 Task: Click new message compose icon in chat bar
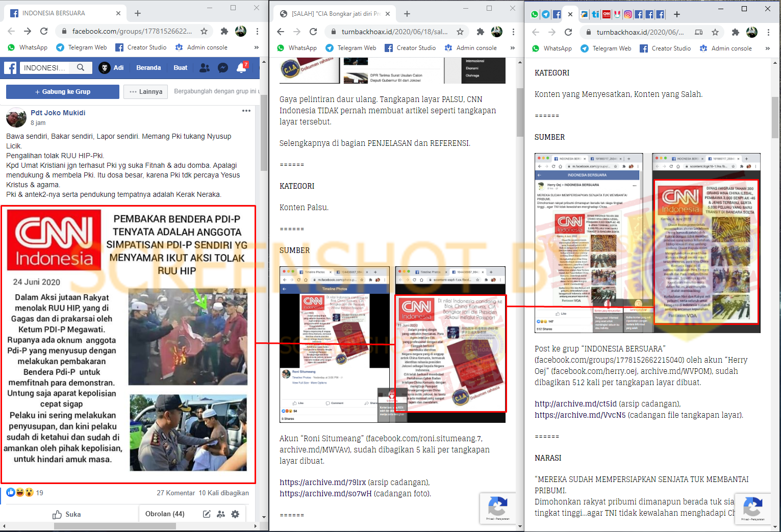[207, 514]
